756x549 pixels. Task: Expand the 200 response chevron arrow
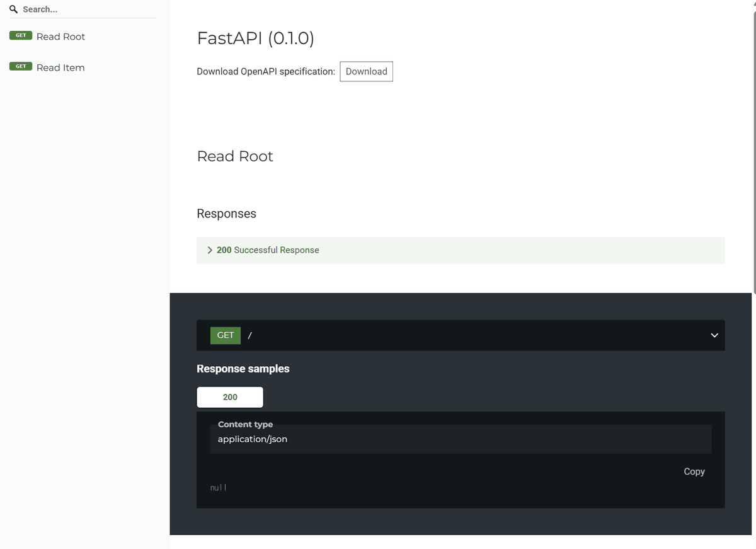point(210,250)
